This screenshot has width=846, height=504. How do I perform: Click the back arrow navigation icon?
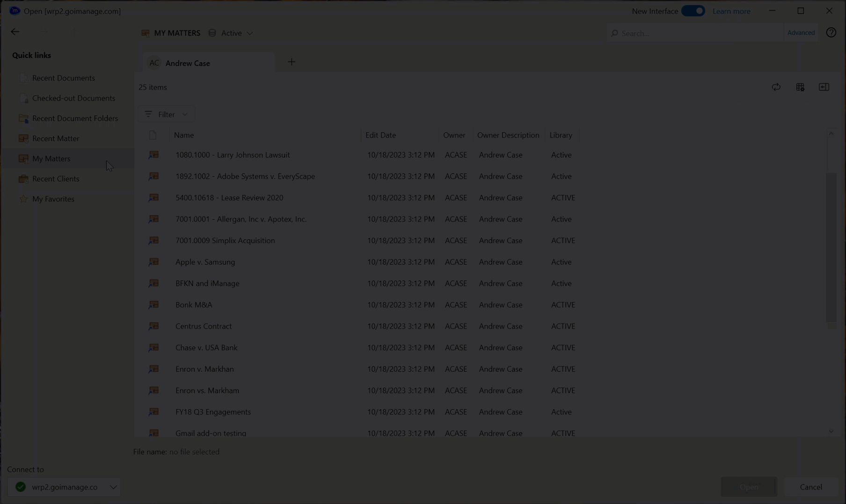[x=15, y=32]
